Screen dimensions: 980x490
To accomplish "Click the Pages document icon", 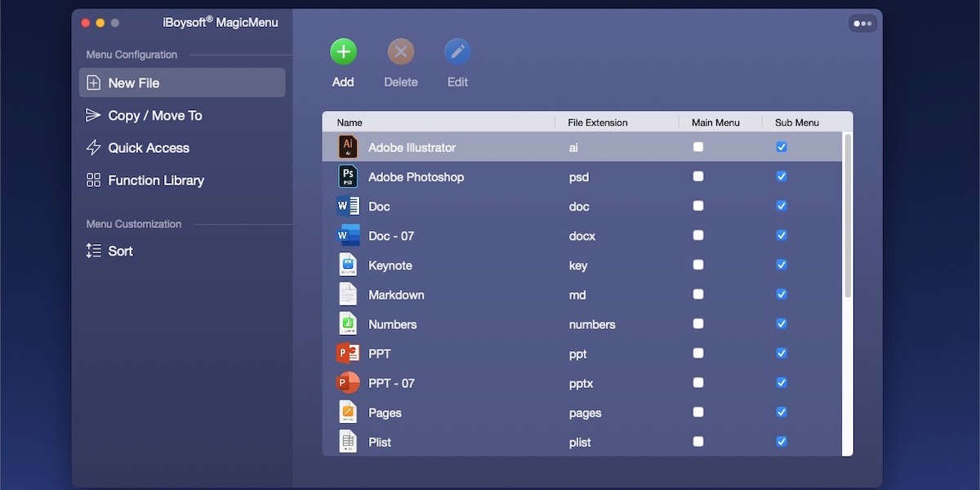I will pos(347,412).
